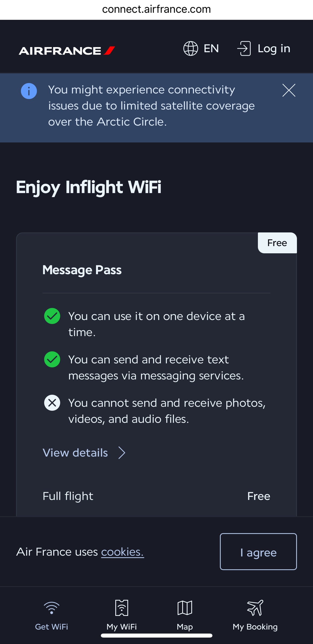313x644 pixels.
Task: Tap the Get WiFi signal icon
Action: (x=52, y=608)
